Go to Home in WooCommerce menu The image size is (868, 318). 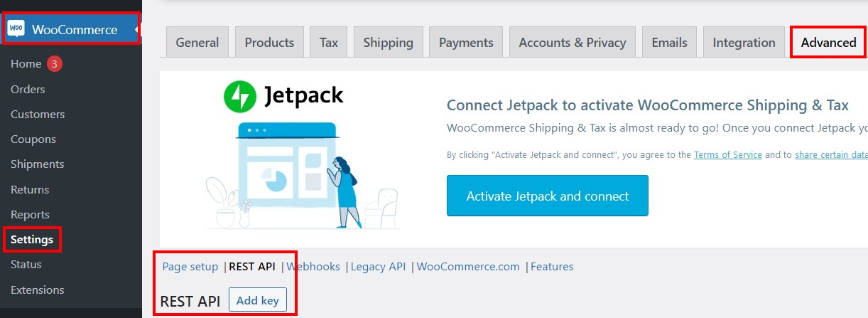26,64
